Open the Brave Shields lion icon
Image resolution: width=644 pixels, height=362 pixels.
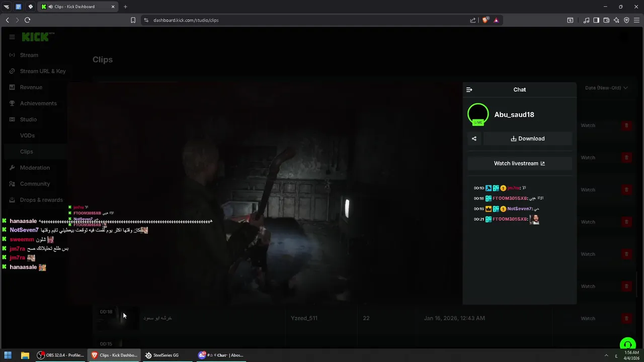(485, 20)
